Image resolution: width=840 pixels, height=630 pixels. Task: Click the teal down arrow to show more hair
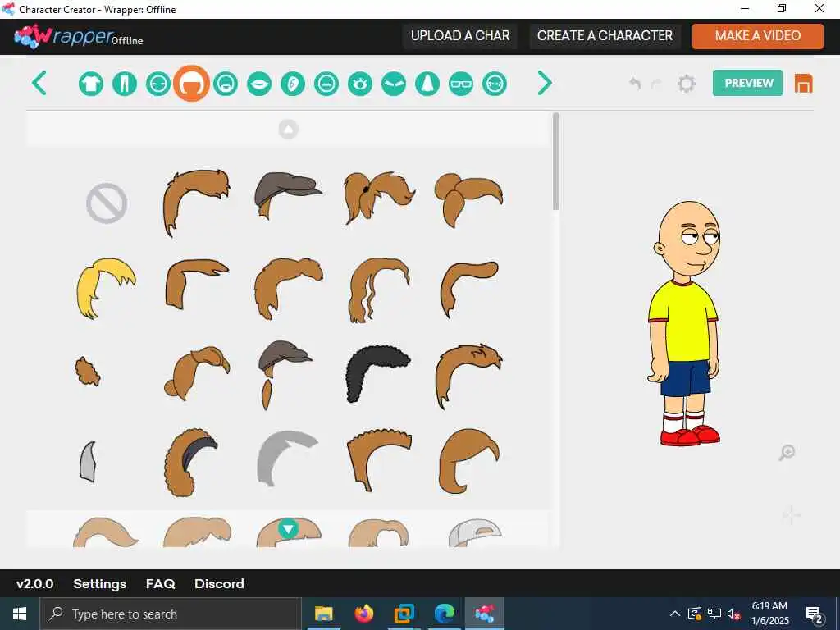[x=288, y=529]
